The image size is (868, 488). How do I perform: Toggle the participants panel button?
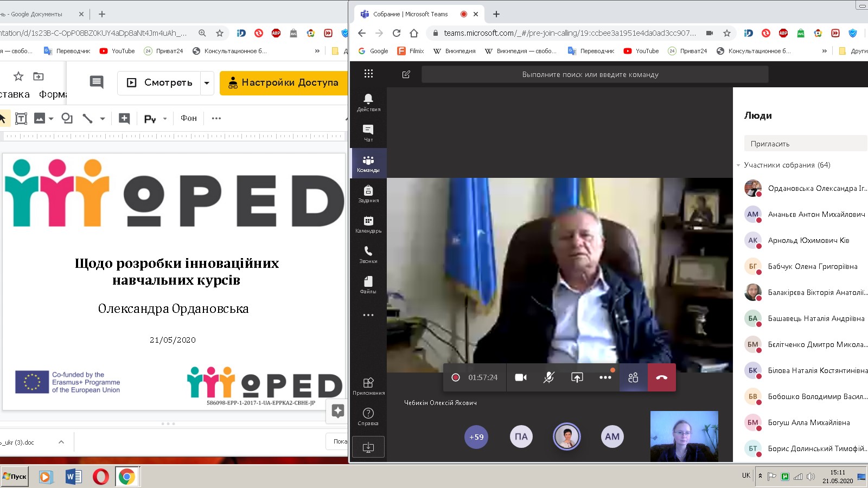[x=633, y=377]
